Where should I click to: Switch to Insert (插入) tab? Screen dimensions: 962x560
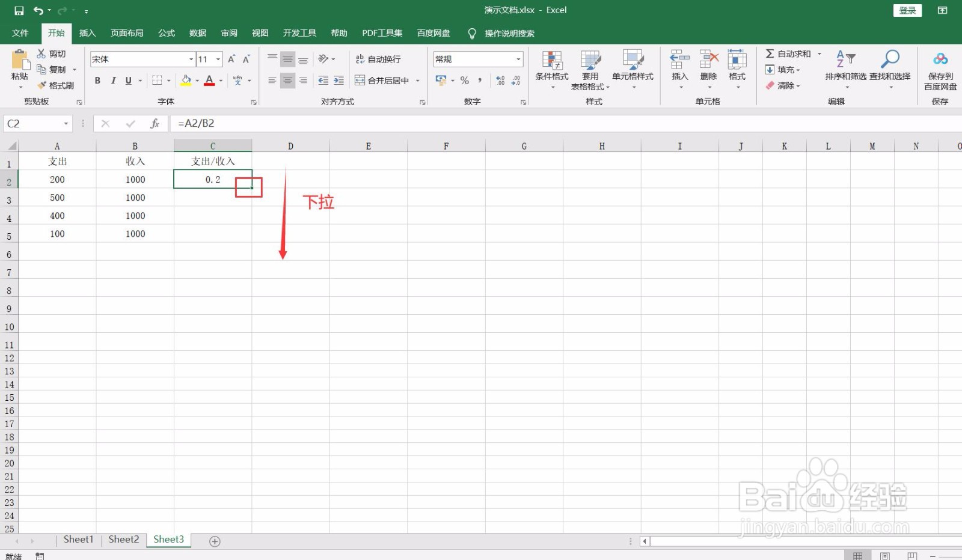[87, 33]
